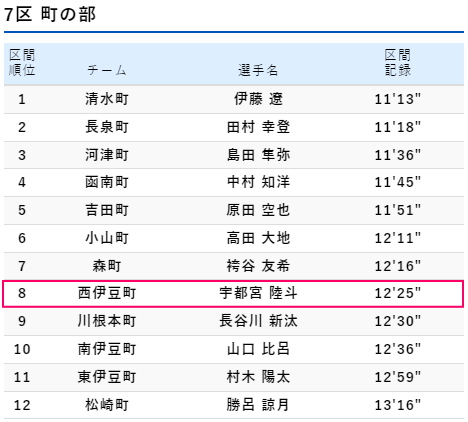Select team name 小山町

[x=107, y=238]
